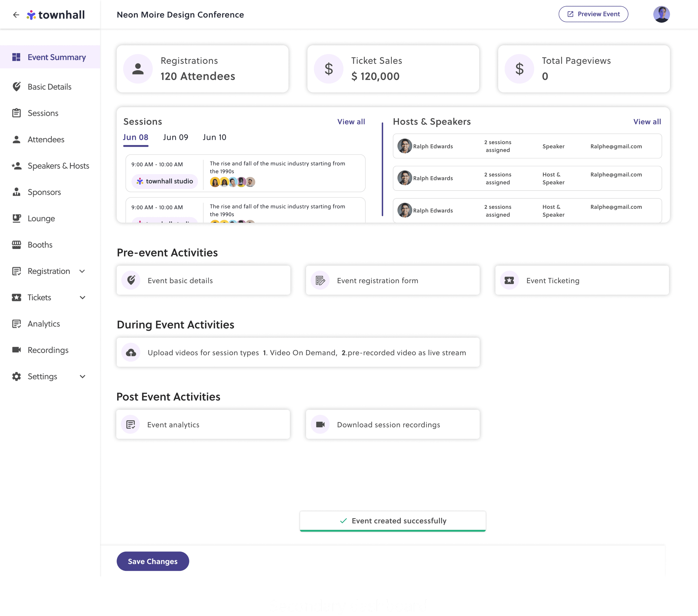This screenshot has height=616, width=698.
Task: Click the back arrow beside townhall logo
Action: point(16,15)
